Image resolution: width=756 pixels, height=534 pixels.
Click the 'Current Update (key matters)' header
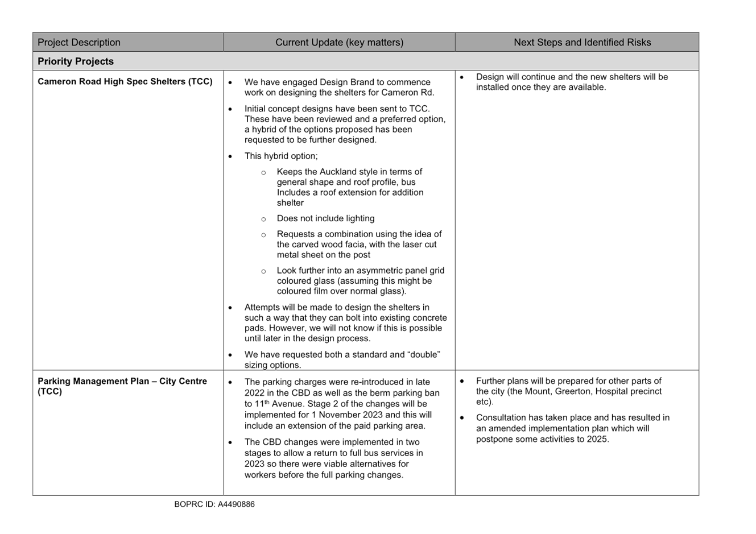click(x=339, y=43)
